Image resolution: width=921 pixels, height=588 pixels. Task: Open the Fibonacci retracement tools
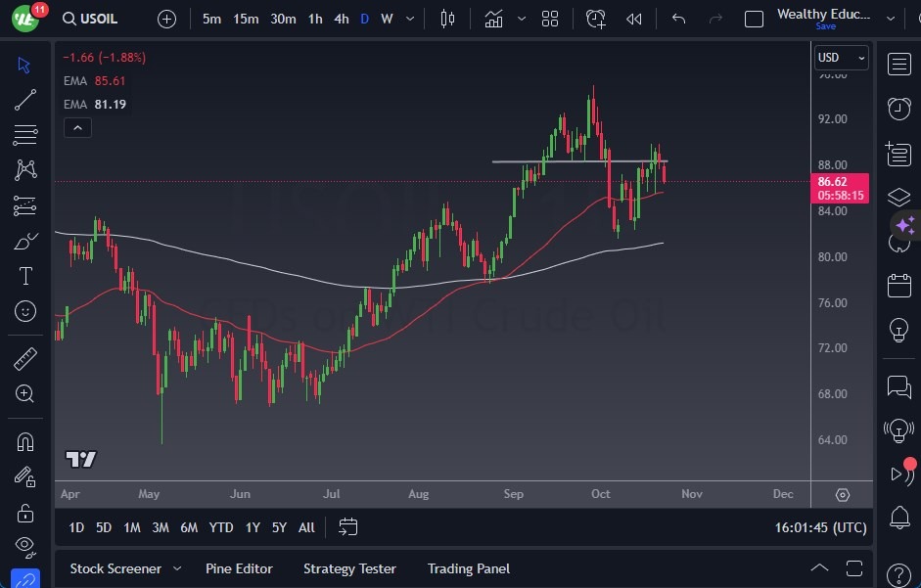[24, 135]
